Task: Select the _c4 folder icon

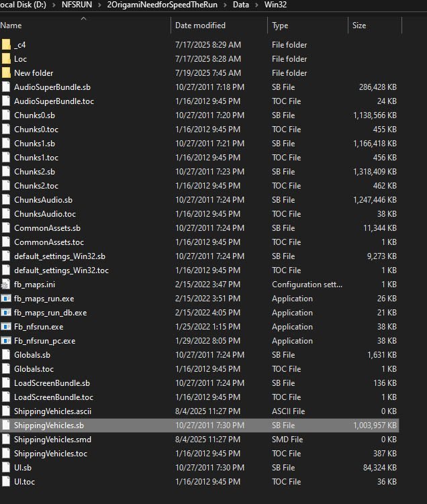Action: 6,45
